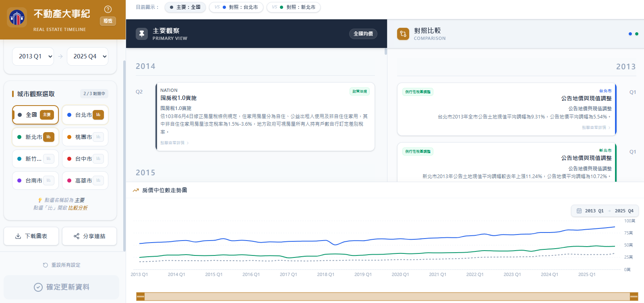Click the 下載圖表 download button
This screenshot has width=644, height=303.
(x=31, y=236)
